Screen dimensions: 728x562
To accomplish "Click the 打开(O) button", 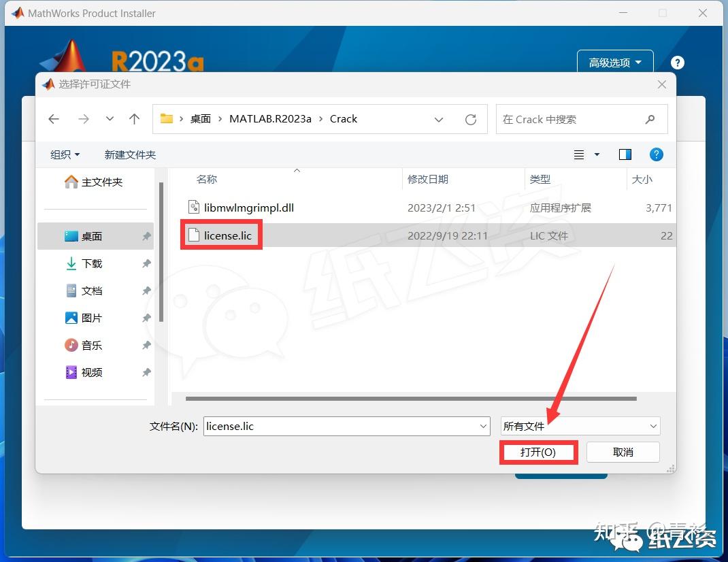I will pyautogui.click(x=538, y=452).
